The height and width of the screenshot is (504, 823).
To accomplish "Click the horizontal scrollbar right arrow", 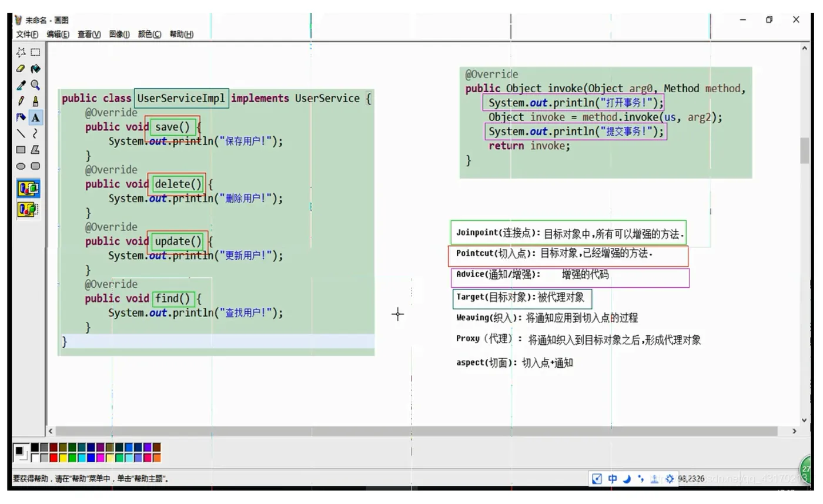I will (794, 431).
